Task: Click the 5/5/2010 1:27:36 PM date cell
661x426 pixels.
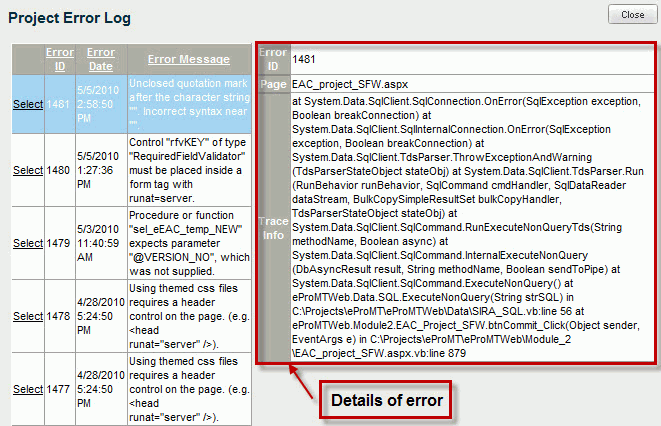Action: 100,171
